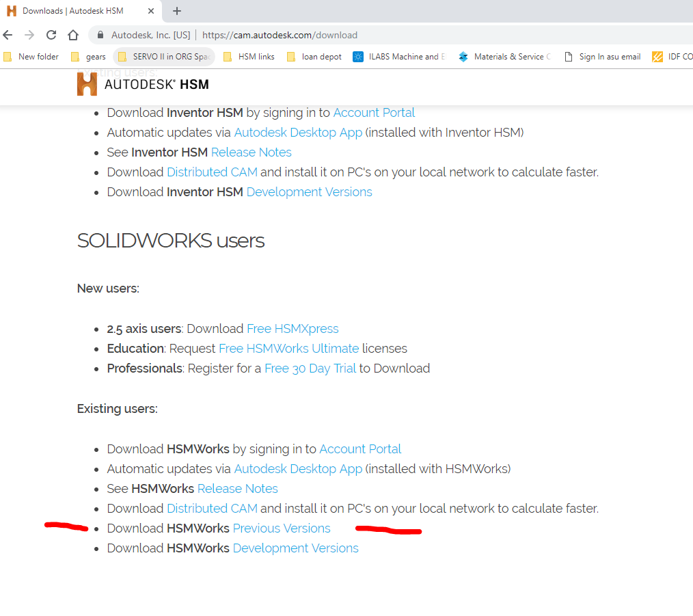The width and height of the screenshot is (693, 616).
Task: Open the Materials & Service bookmark
Action: click(505, 57)
